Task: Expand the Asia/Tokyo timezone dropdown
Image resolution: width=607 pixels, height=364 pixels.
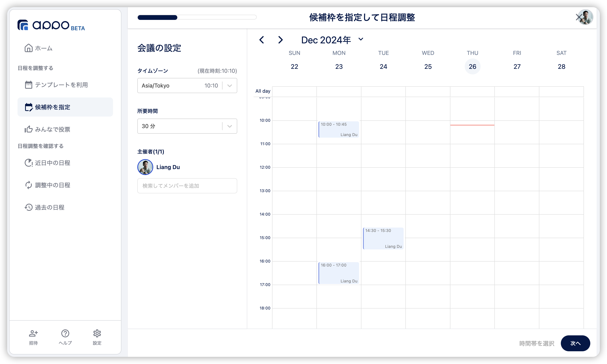Action: 230,86
